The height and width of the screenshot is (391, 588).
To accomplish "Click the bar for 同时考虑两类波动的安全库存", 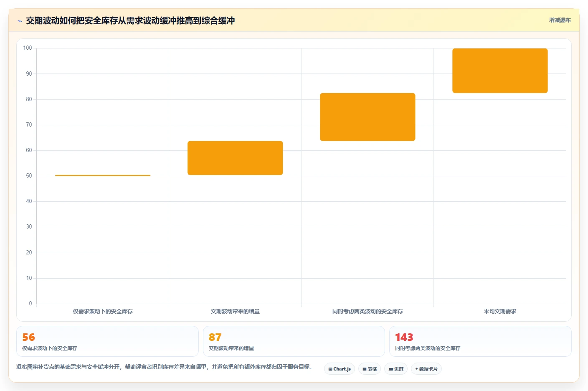I will point(367,117).
